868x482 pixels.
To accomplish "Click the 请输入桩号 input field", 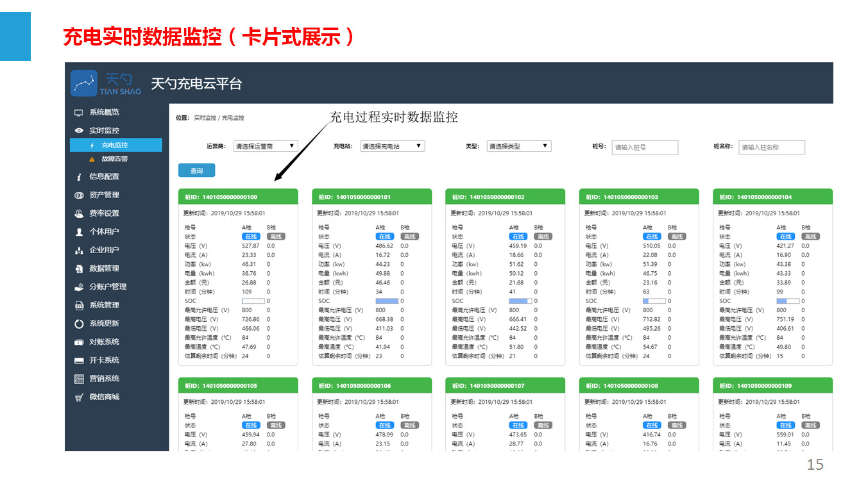I will coord(644,147).
